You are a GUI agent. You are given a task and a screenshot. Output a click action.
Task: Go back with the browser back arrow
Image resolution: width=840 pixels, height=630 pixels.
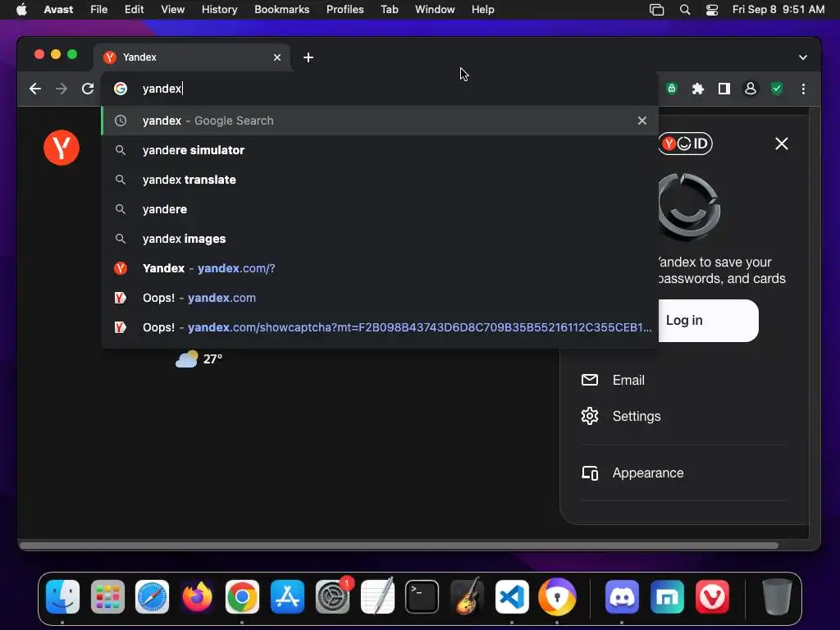[35, 89]
